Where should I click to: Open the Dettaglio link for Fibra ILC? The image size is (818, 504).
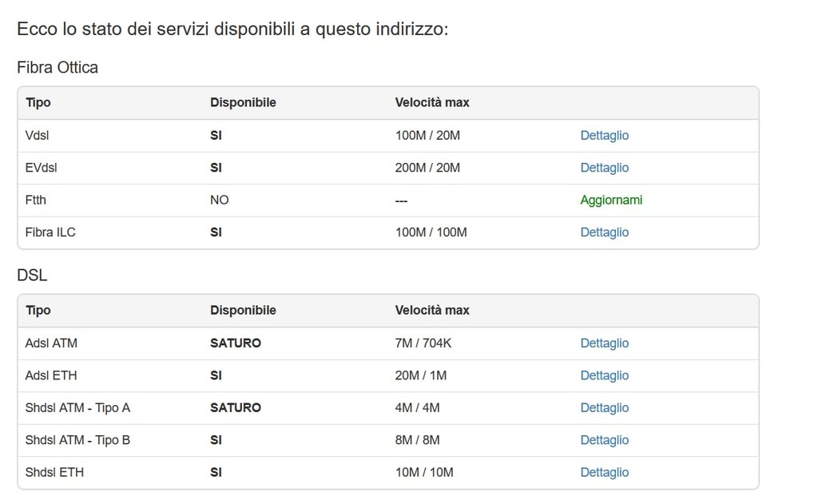point(604,232)
